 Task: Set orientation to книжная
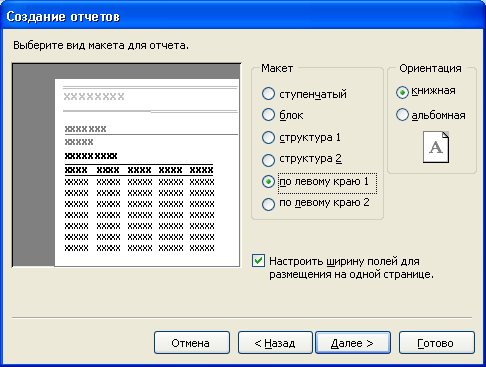[402, 92]
